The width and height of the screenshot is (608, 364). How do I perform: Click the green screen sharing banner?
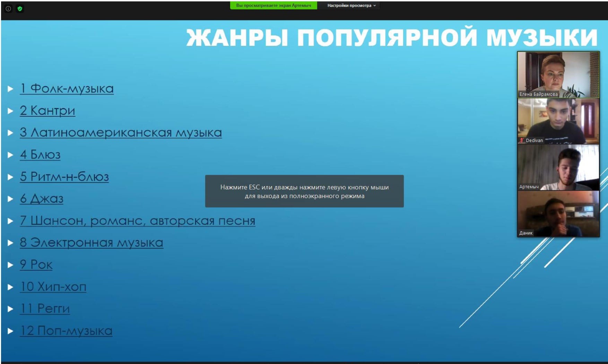273,6
